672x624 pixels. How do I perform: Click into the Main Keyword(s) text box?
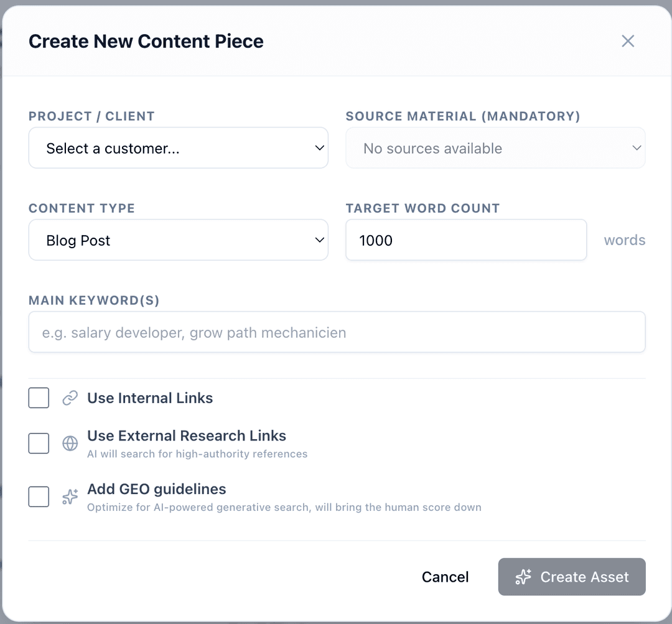click(x=337, y=332)
